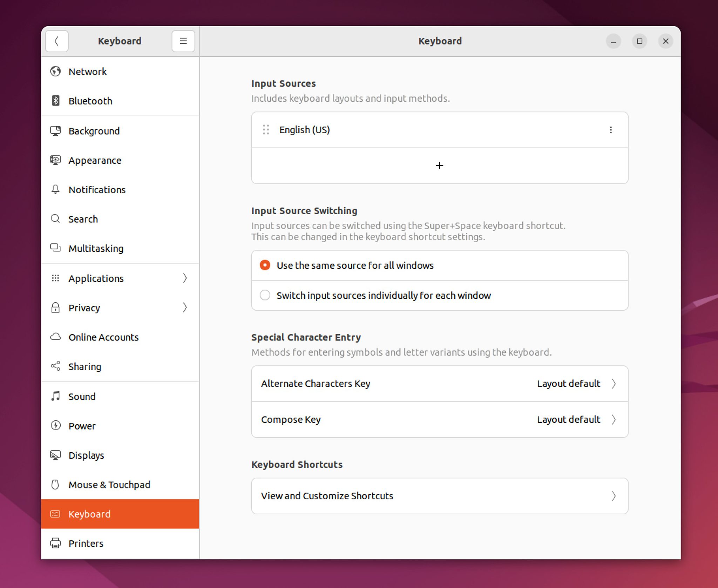
Task: Open Alternate Characters Key setting
Action: 439,384
